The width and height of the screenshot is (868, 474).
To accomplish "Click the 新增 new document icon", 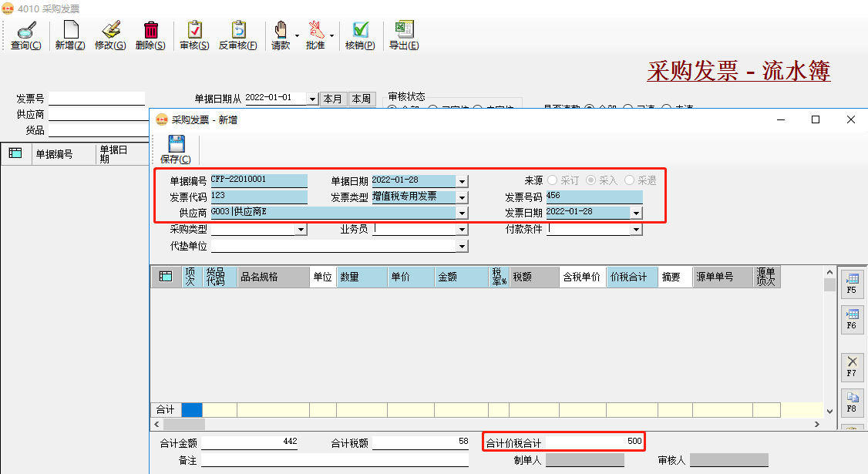I will click(70, 30).
